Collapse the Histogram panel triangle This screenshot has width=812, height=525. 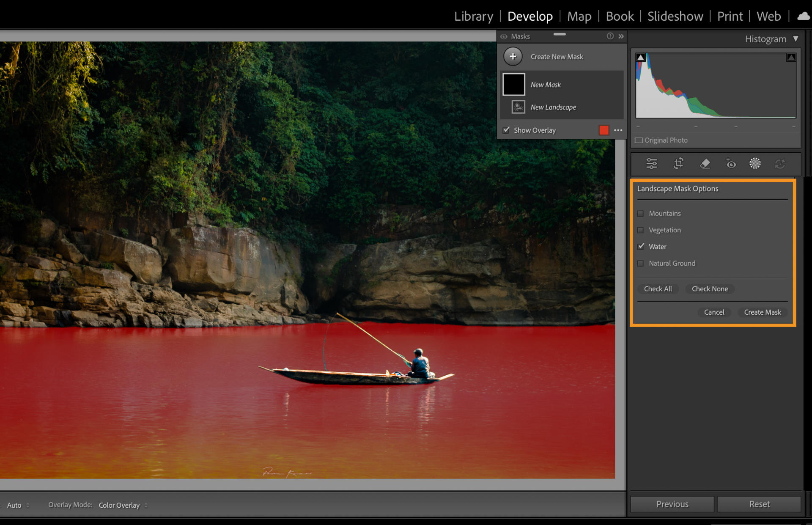(796, 38)
